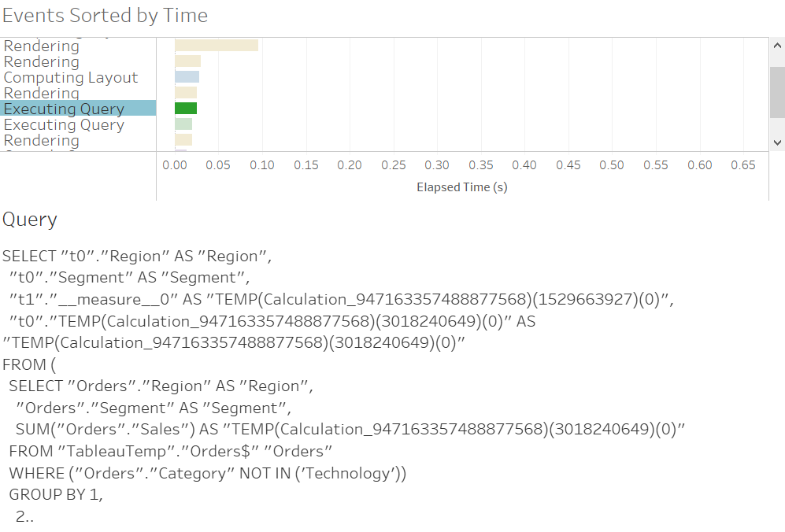Click the scrollbar up arrow

777,44
